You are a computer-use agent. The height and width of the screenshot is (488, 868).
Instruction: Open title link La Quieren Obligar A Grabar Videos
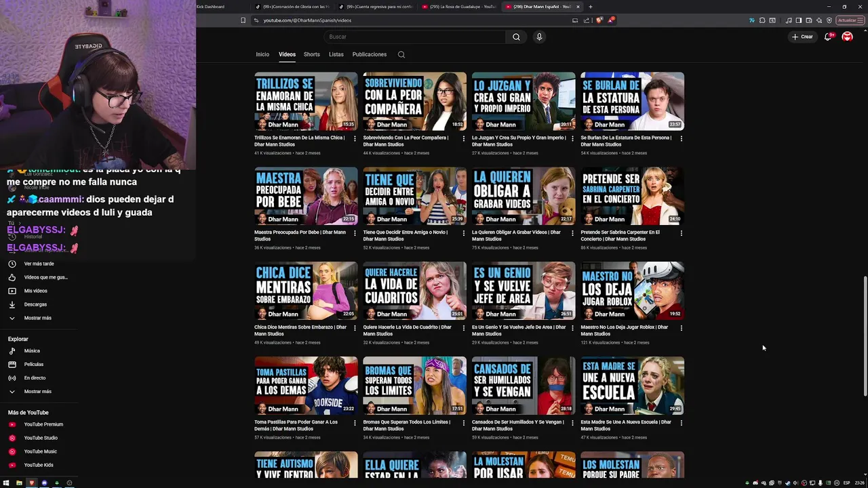tap(516, 236)
